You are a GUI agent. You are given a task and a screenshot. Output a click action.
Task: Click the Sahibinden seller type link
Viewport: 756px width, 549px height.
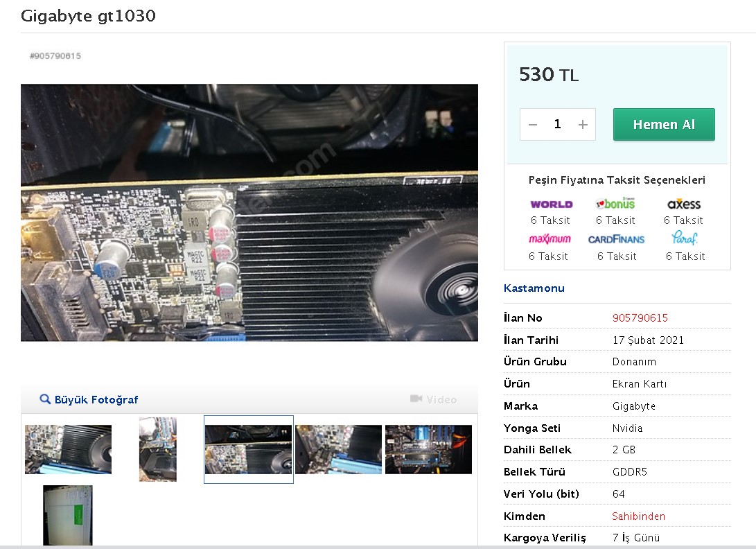(638, 516)
